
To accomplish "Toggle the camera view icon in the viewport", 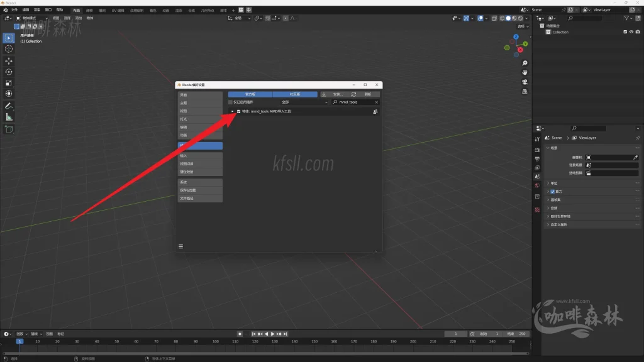I will point(525,82).
